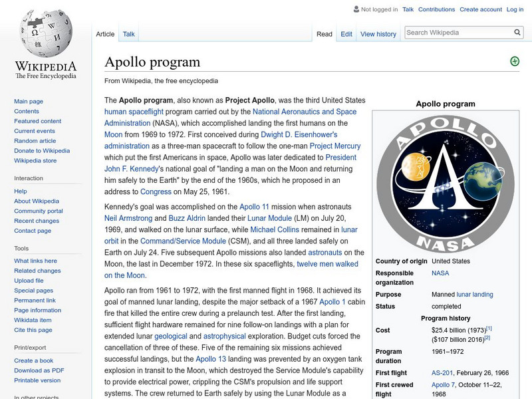Open the Contributions link

coord(436,9)
